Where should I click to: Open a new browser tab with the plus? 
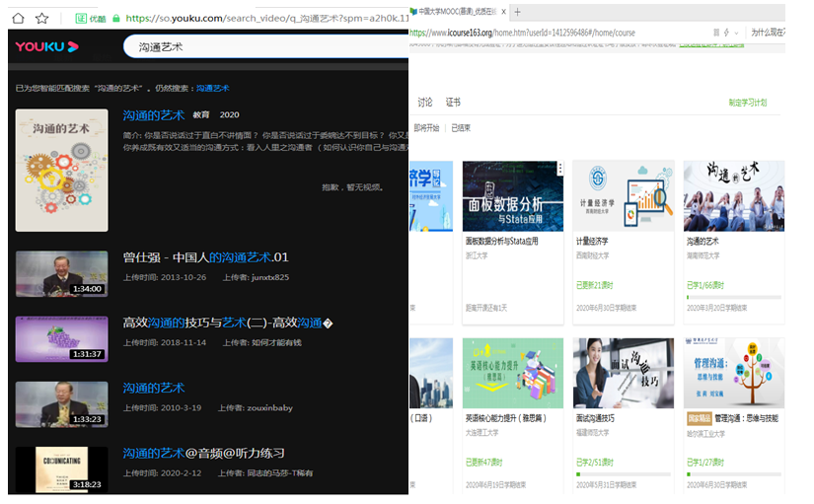(x=517, y=12)
